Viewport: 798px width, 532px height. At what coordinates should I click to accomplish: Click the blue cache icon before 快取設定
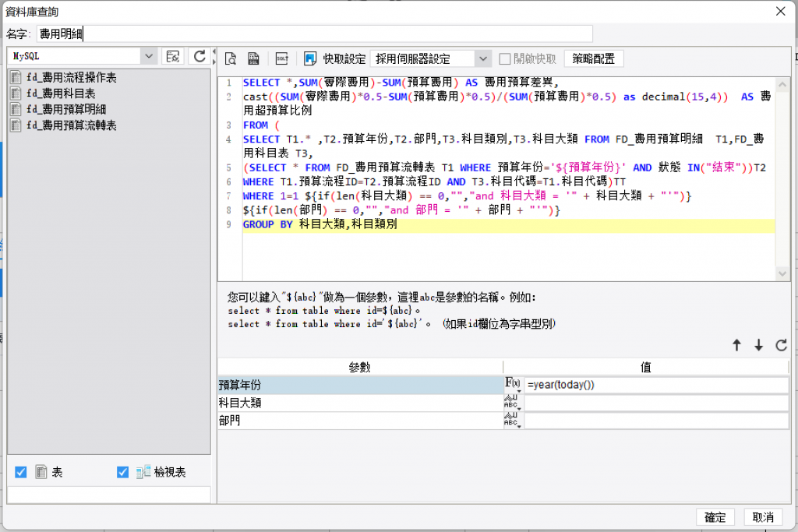point(310,59)
